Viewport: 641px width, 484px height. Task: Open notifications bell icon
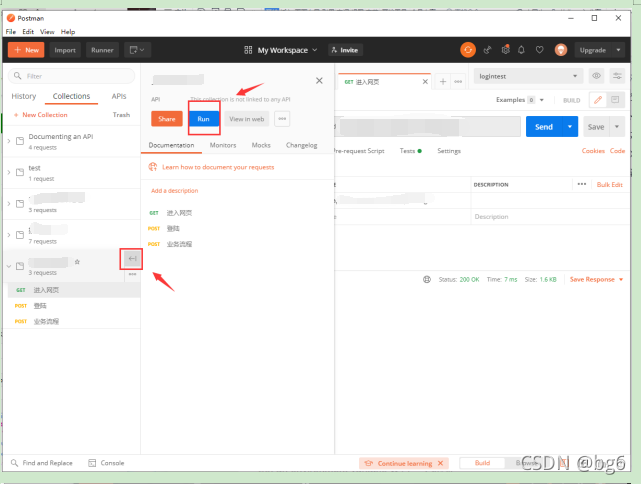(521, 50)
